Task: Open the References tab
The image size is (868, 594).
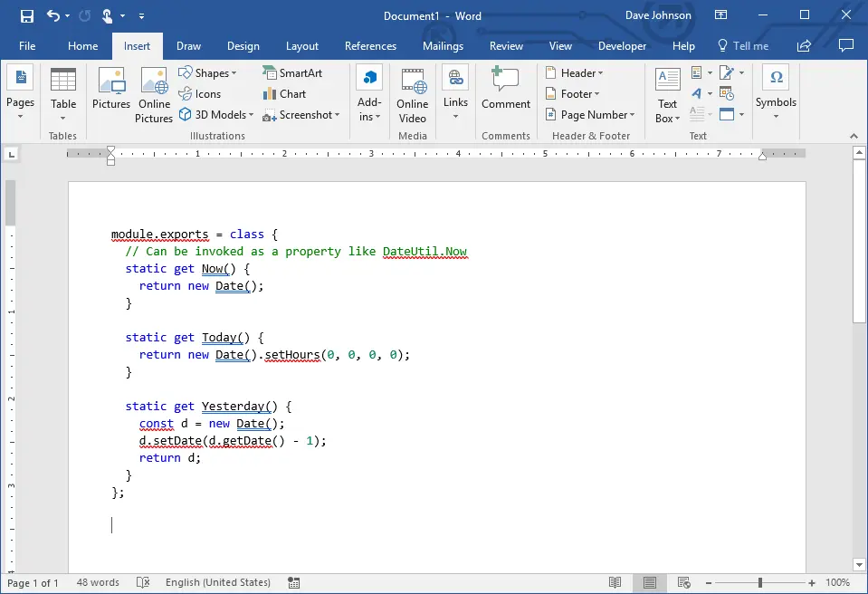Action: tap(370, 46)
